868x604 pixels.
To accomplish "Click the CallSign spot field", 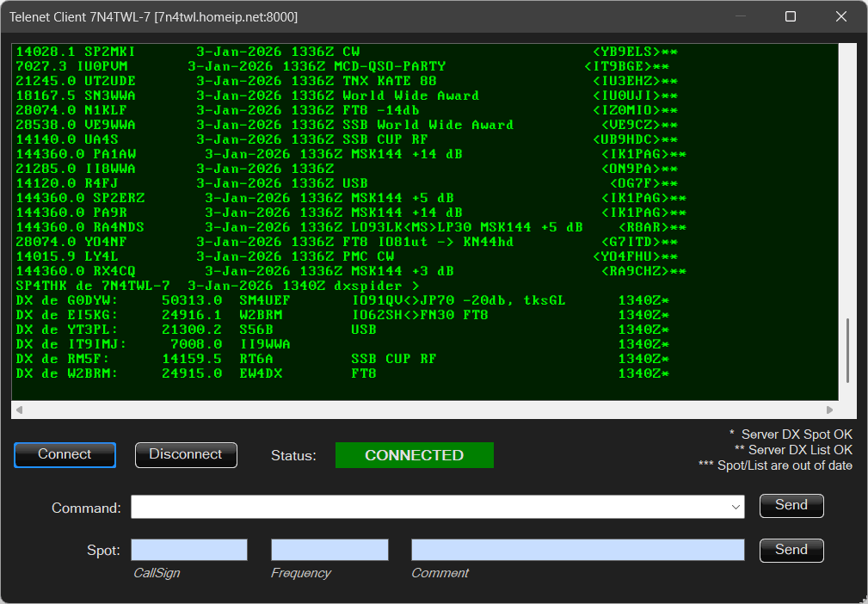I will (189, 551).
